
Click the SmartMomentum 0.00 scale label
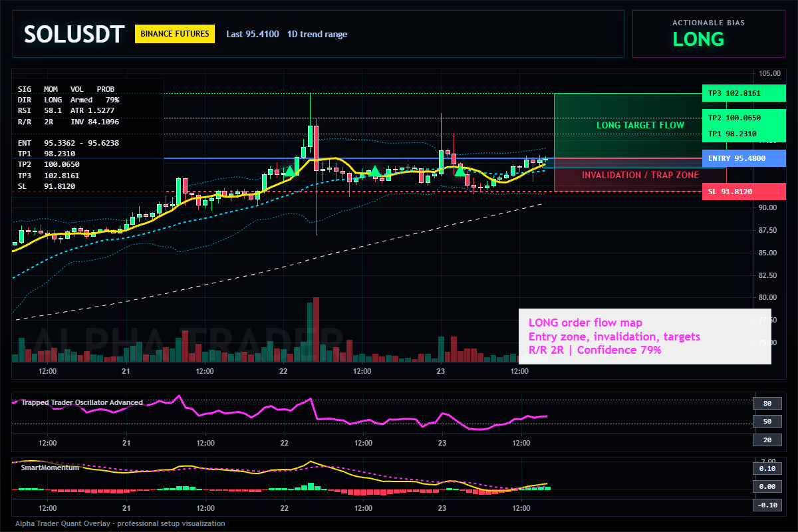[767, 487]
